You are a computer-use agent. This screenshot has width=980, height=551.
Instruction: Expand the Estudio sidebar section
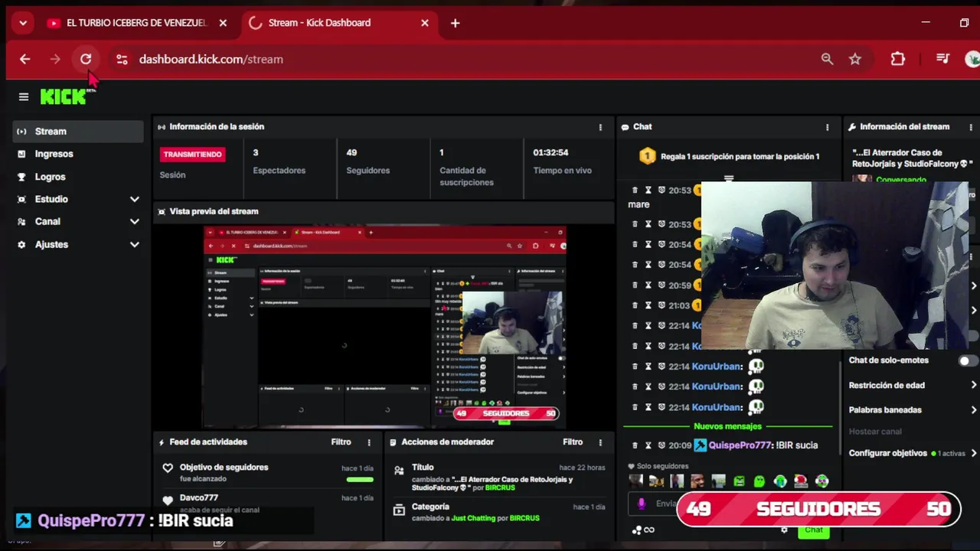[135, 199]
